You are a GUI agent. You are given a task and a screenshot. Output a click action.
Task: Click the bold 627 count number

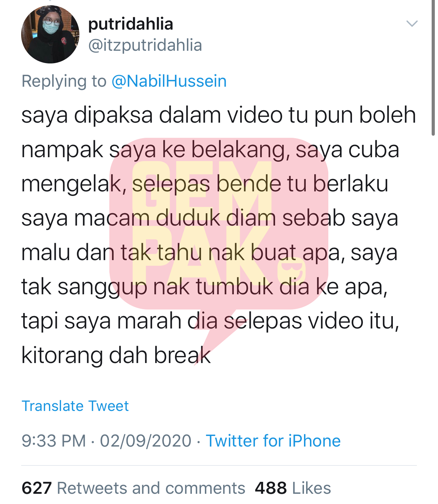pyautogui.click(x=37, y=488)
